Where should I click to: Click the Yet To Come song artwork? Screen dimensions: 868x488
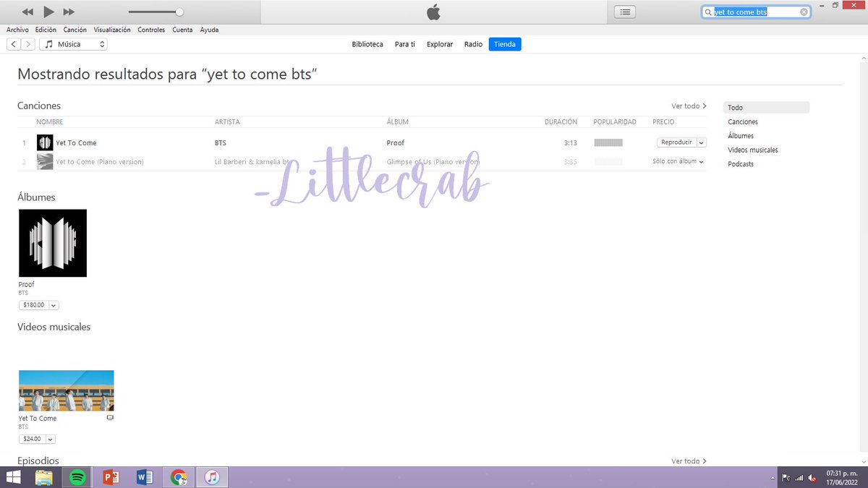(45, 142)
